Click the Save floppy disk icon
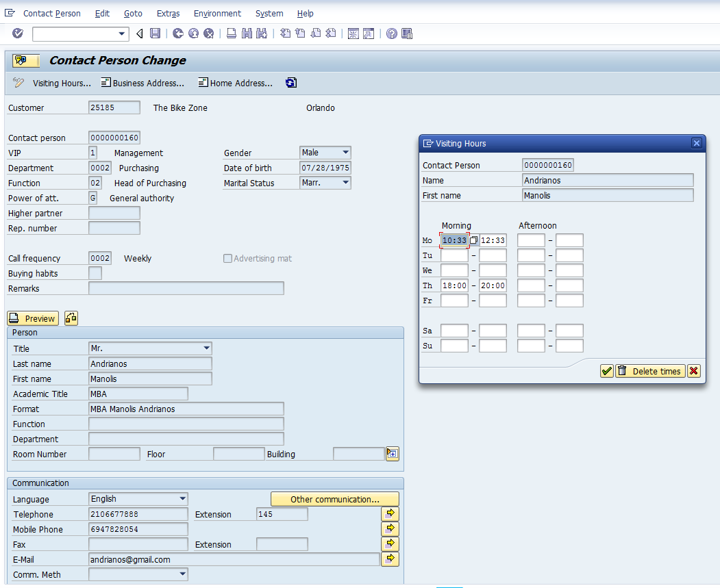This screenshot has height=588, width=720. click(156, 33)
